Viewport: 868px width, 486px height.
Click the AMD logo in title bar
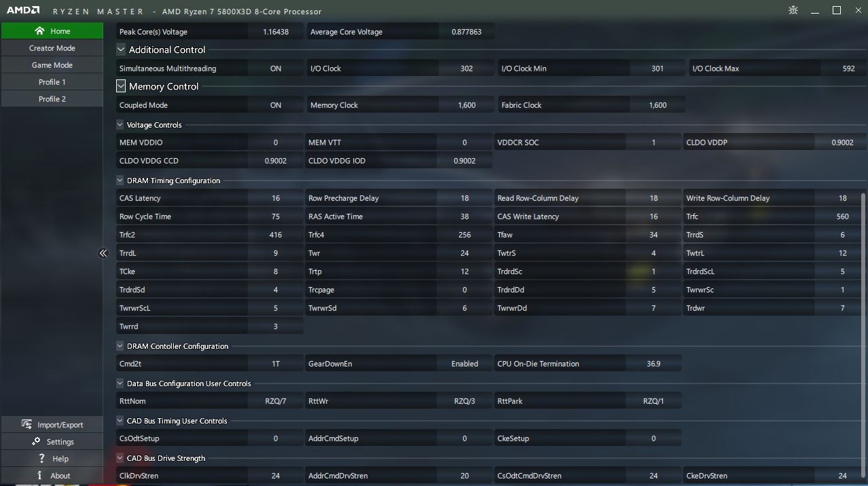click(x=23, y=11)
